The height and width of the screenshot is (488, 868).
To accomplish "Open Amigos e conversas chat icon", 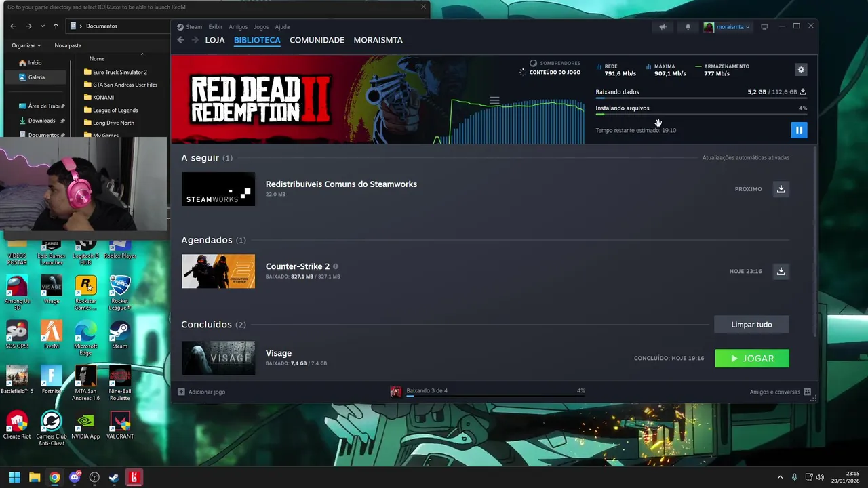I will coord(807,392).
